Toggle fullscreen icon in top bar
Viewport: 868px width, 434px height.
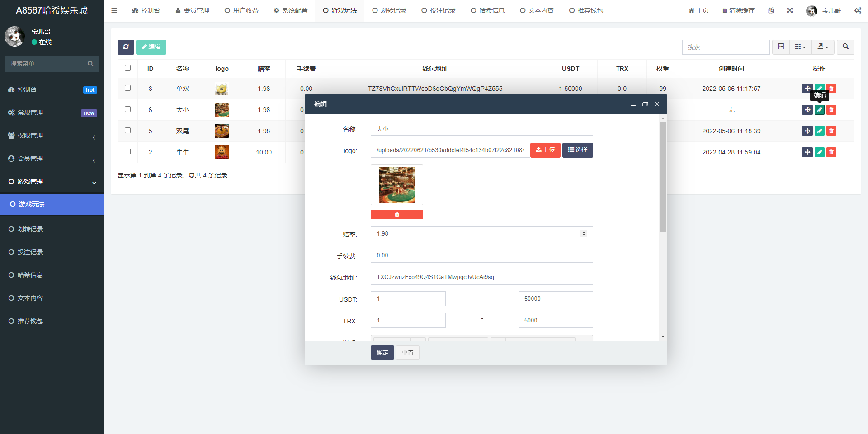[x=790, y=10]
